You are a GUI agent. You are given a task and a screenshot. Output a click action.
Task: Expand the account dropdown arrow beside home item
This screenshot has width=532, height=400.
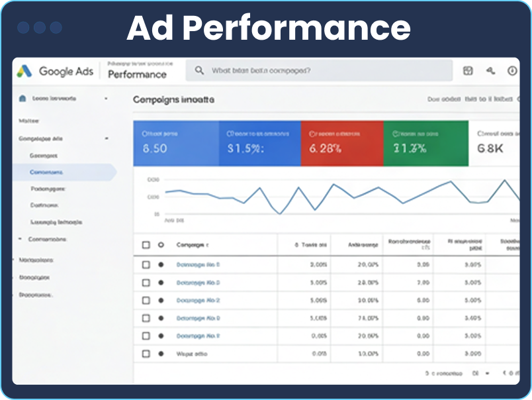tap(106, 99)
